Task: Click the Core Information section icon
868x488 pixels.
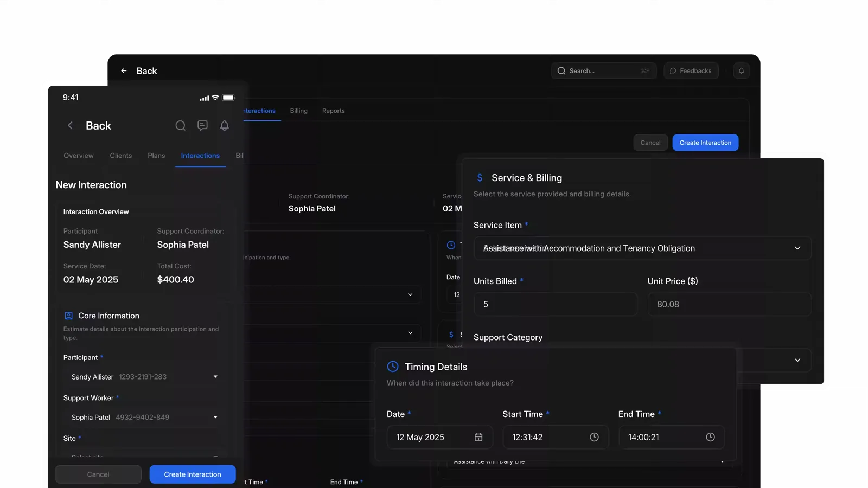Action: 69,316
